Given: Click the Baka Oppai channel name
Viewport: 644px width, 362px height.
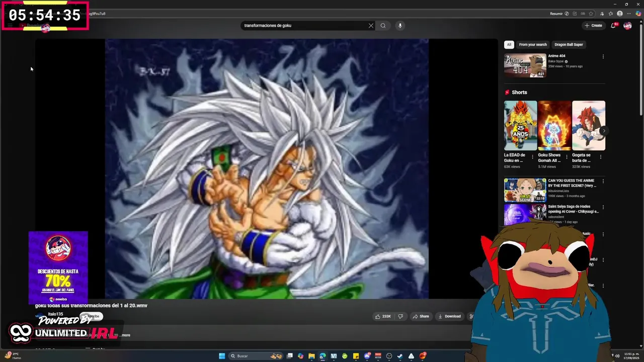Looking at the screenshot, I should tap(556, 61).
